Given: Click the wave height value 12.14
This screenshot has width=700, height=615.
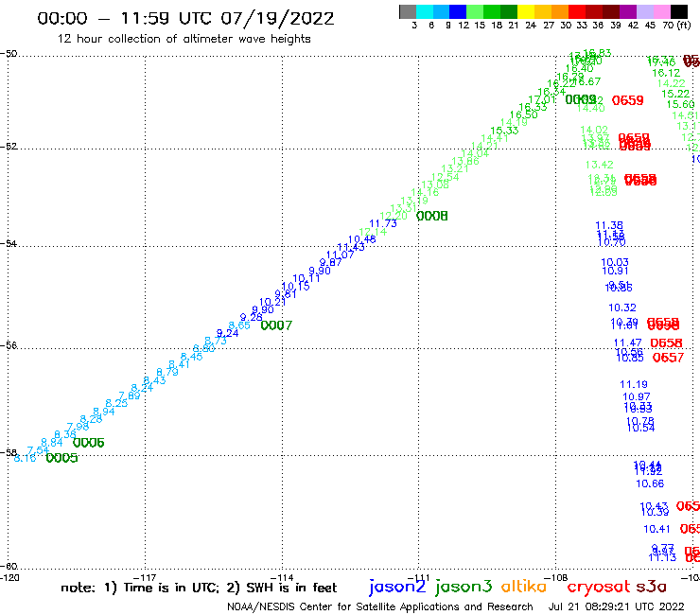Looking at the screenshot, I should [373, 232].
